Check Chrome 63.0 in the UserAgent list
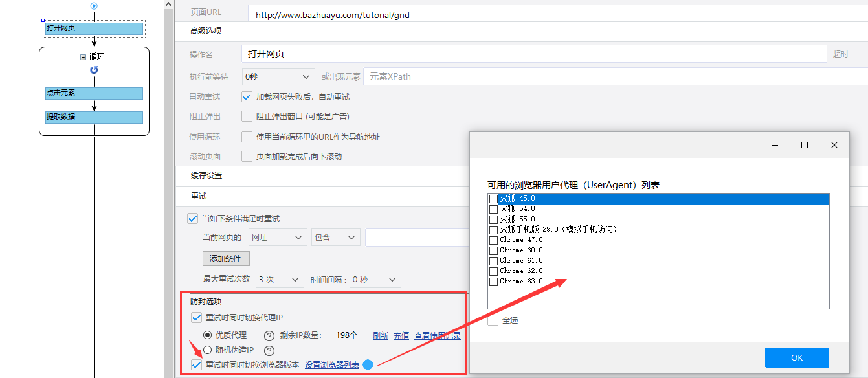 (x=494, y=282)
